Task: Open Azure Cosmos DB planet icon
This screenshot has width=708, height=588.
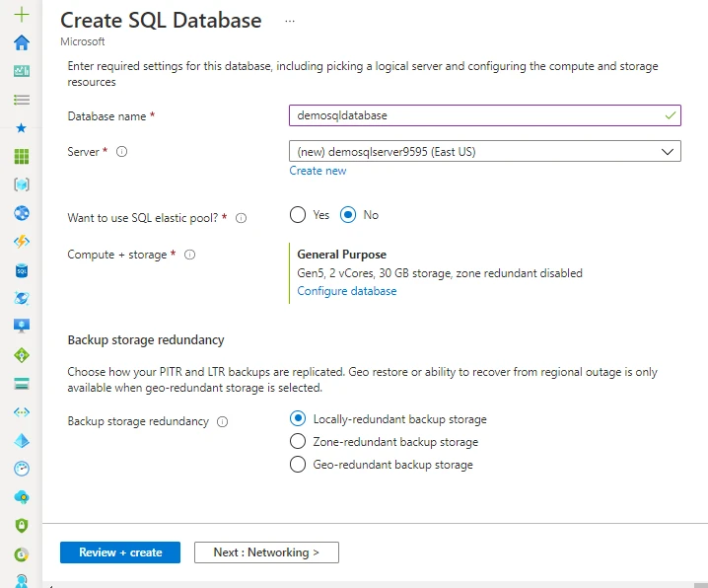Action: click(22, 298)
